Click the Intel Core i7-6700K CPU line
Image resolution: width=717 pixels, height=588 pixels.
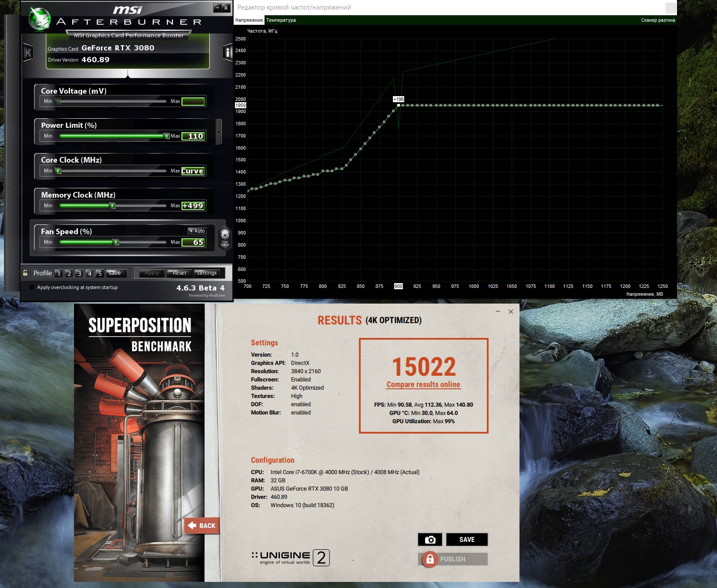click(335, 472)
